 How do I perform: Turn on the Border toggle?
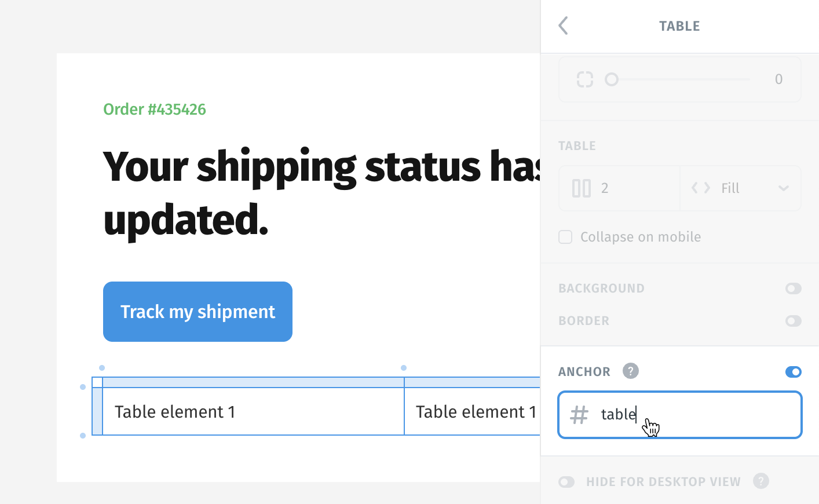coord(793,321)
